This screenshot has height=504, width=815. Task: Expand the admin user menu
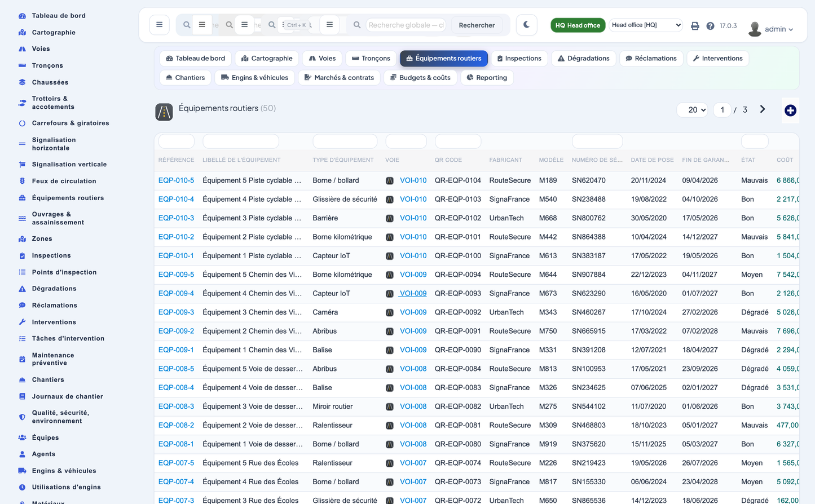[771, 29]
